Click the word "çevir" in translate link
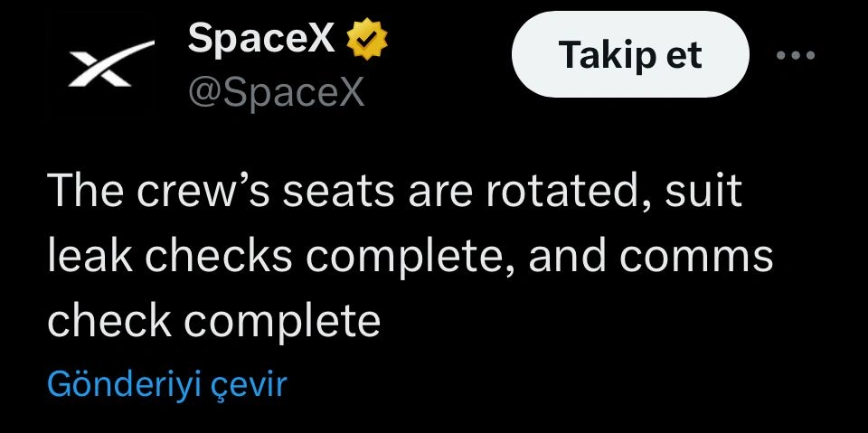 click(248, 384)
